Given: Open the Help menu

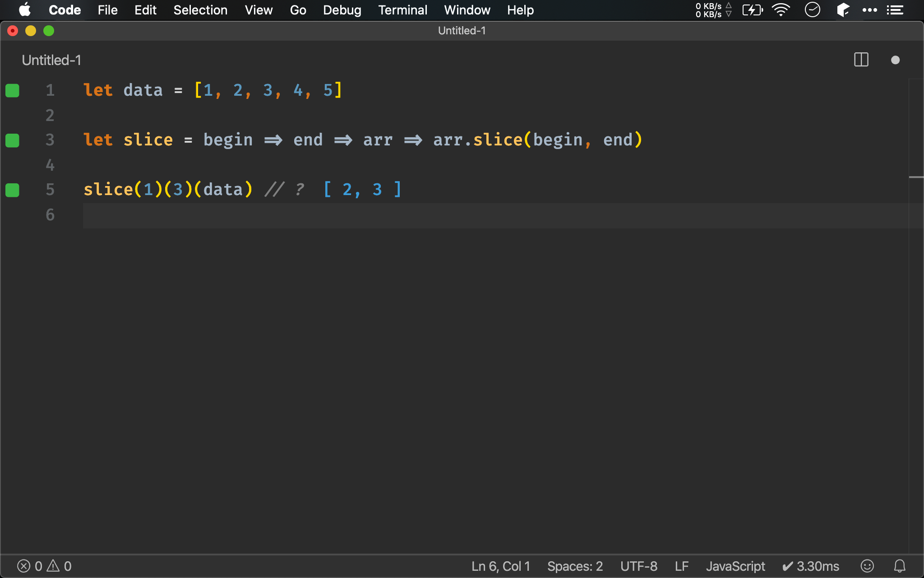Looking at the screenshot, I should click(x=520, y=10).
